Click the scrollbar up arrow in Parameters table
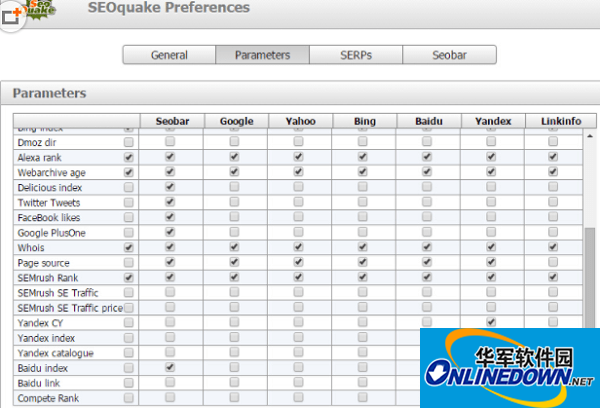The image size is (600, 408). [x=590, y=136]
